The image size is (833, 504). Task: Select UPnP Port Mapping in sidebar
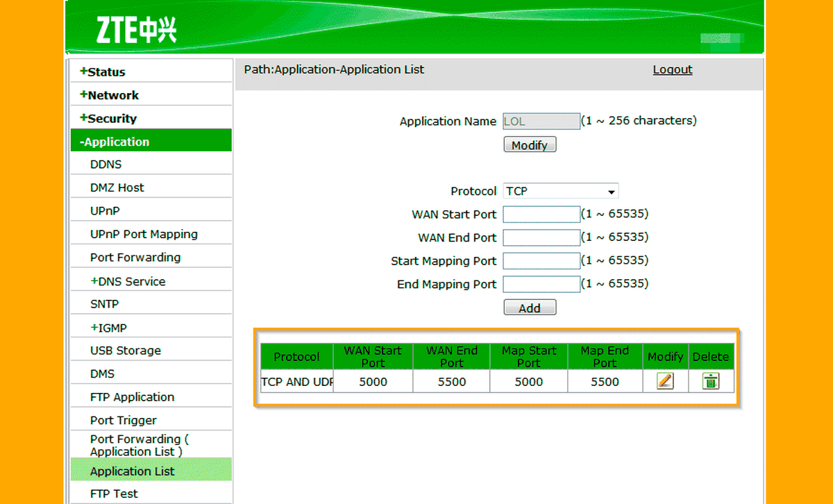[144, 234]
